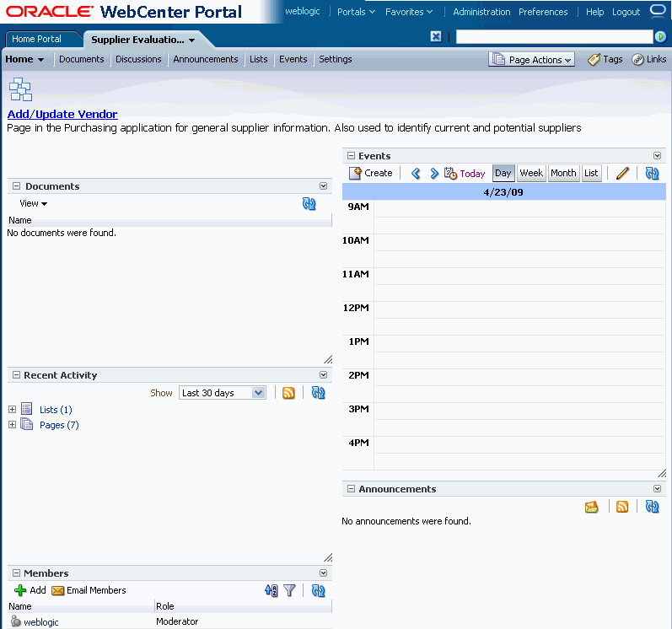Viewport: 672px width, 629px height.
Task: Collapse the Documents panel
Action: 16,186
